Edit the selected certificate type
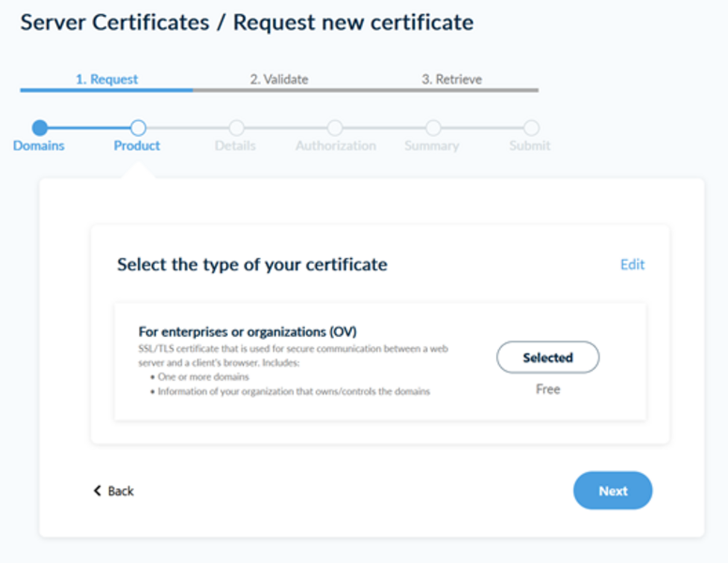 tap(632, 265)
